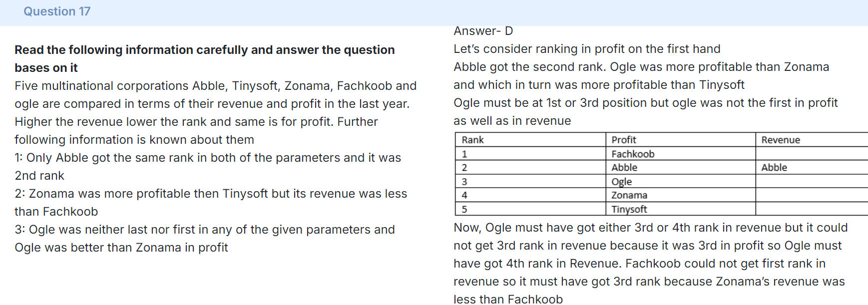This screenshot has height=305, width=868.
Task: Click rank 1 cell in table
Action: pyautogui.click(x=530, y=154)
